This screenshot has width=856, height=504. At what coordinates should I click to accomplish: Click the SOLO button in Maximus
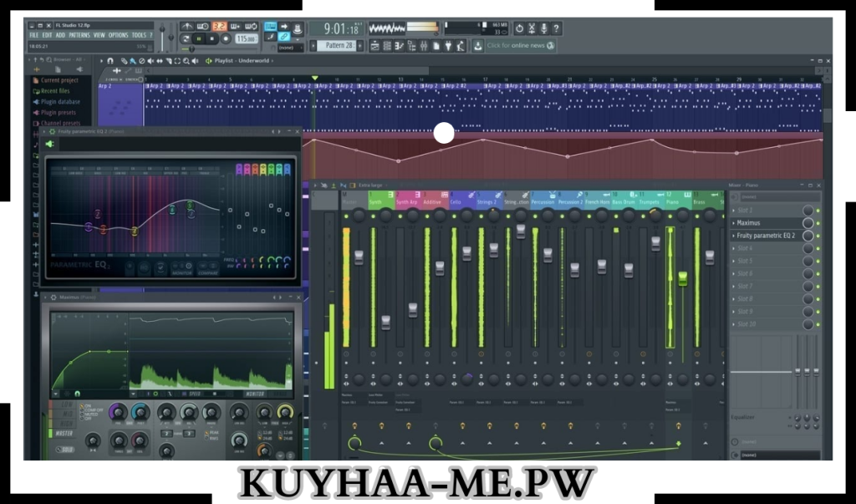(65, 450)
